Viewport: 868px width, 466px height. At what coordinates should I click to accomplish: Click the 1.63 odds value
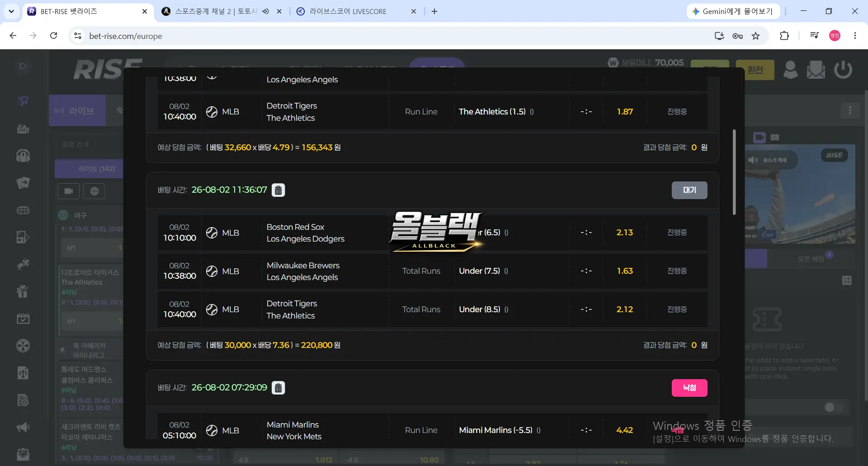pyautogui.click(x=625, y=271)
